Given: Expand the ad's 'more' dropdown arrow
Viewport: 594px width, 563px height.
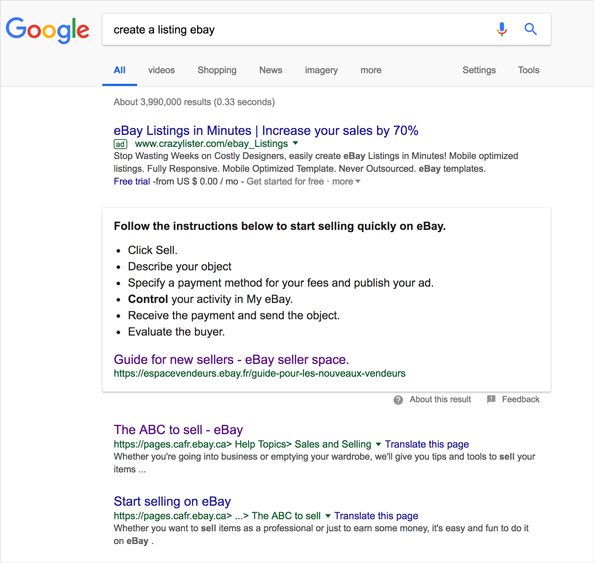Looking at the screenshot, I should (358, 181).
